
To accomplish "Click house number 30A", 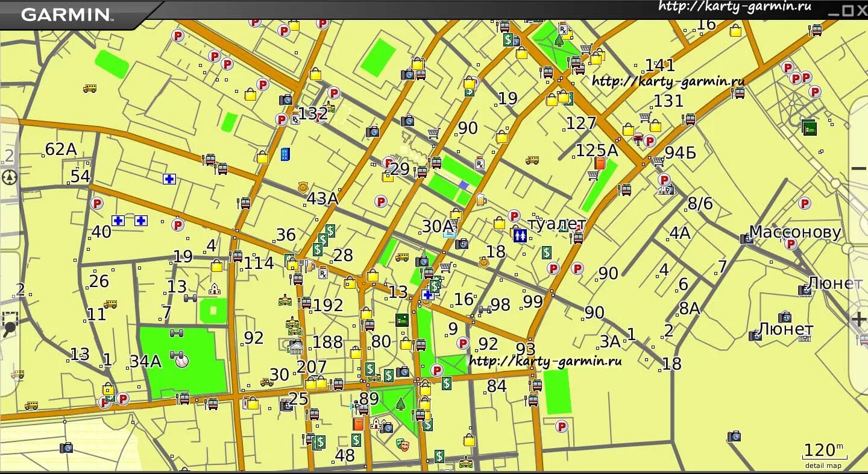I will (x=437, y=226).
